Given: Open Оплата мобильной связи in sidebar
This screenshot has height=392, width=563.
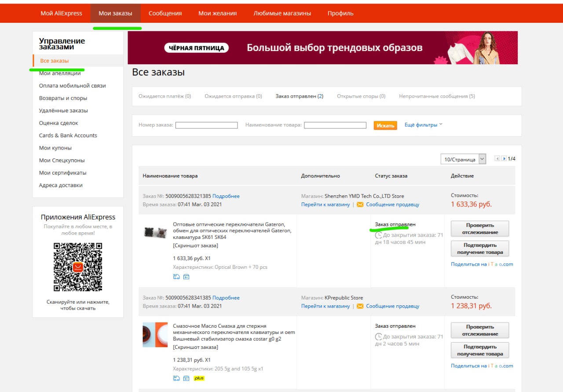Looking at the screenshot, I should [73, 86].
